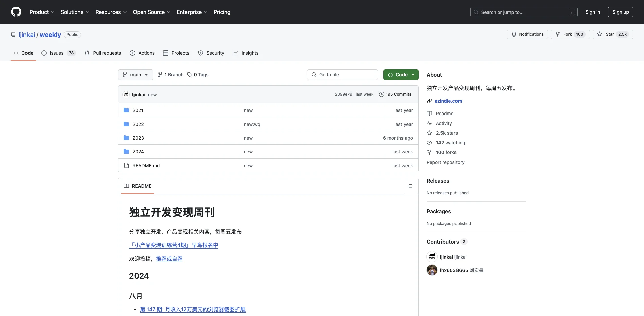Viewport: 644px width, 316px height.
Task: Click the Go to file search field
Action: tap(342, 75)
